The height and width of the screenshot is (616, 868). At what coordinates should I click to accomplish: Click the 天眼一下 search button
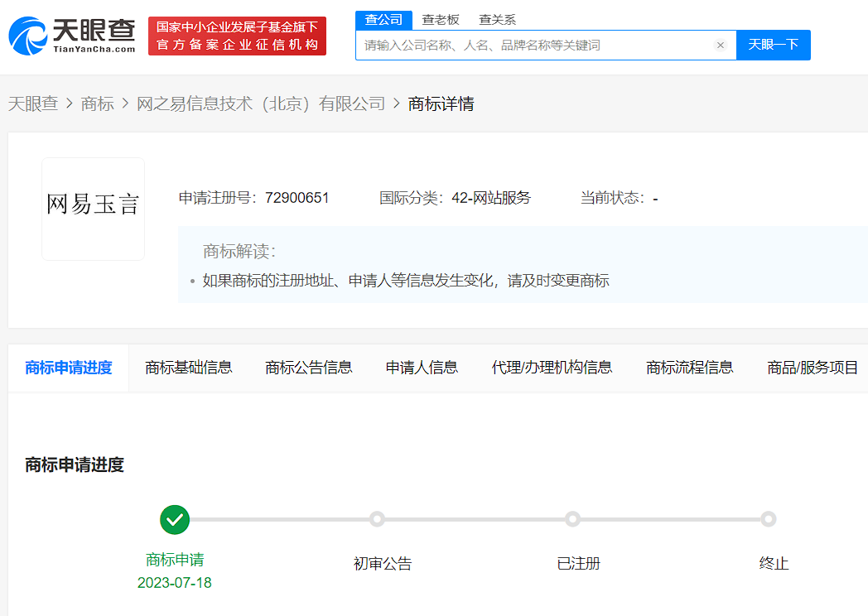point(774,45)
